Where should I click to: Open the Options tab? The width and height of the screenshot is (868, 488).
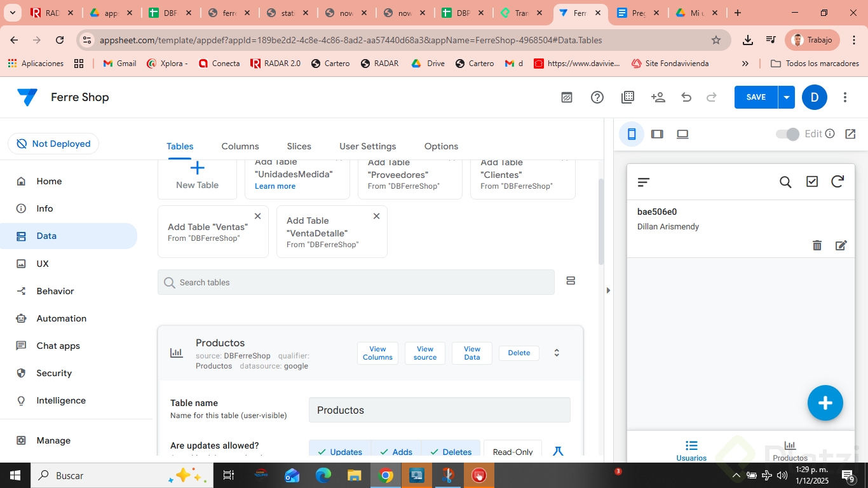[x=441, y=146]
